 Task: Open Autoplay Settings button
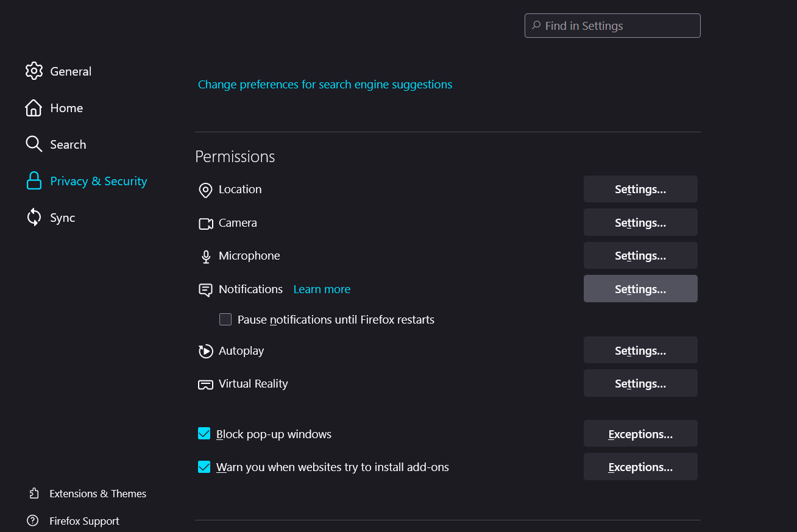click(640, 350)
